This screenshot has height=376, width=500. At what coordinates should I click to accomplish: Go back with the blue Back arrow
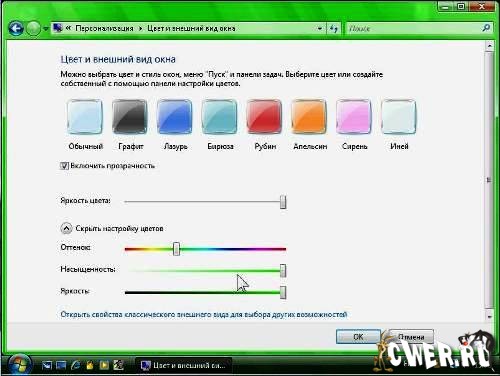click(x=16, y=28)
